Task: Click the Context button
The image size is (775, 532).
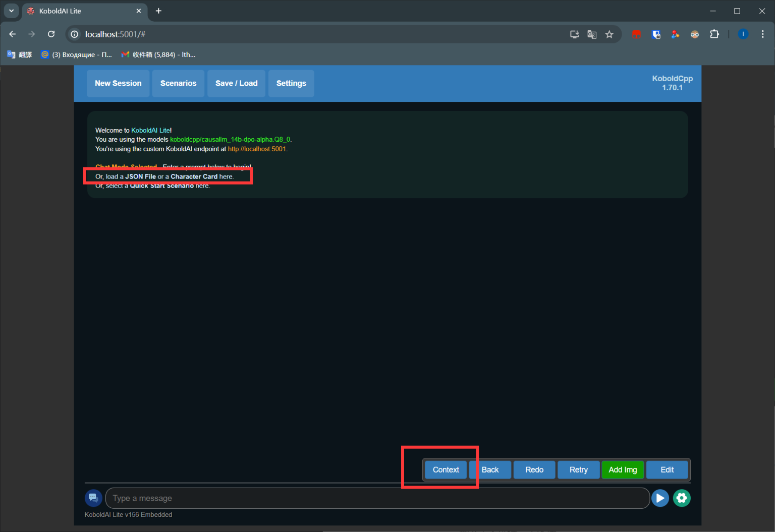Action: click(x=446, y=469)
